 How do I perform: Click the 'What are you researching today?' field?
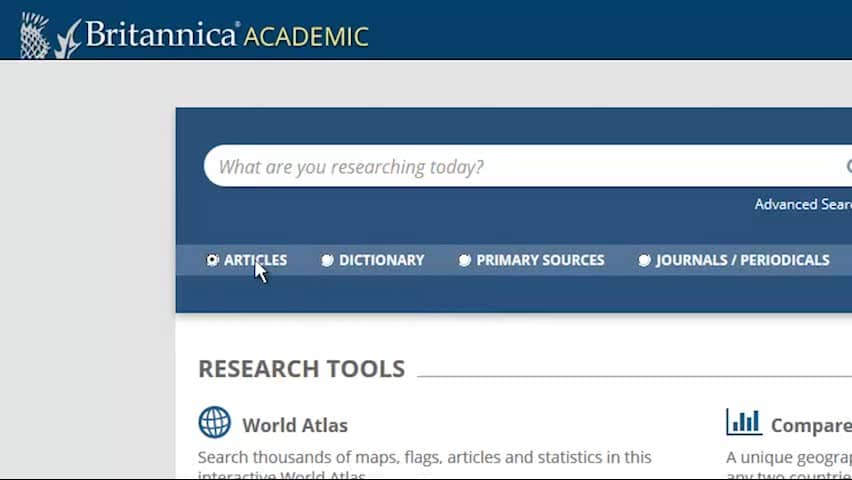[522, 166]
